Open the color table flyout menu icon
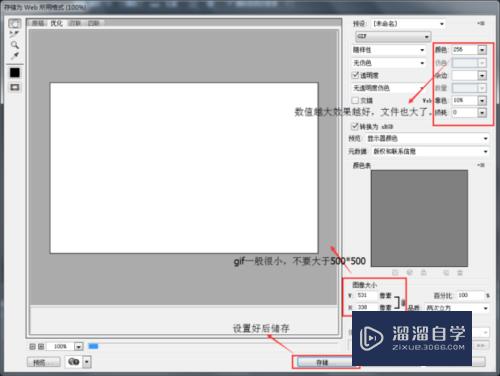Viewport: 500px width, 376px height. 480,165
